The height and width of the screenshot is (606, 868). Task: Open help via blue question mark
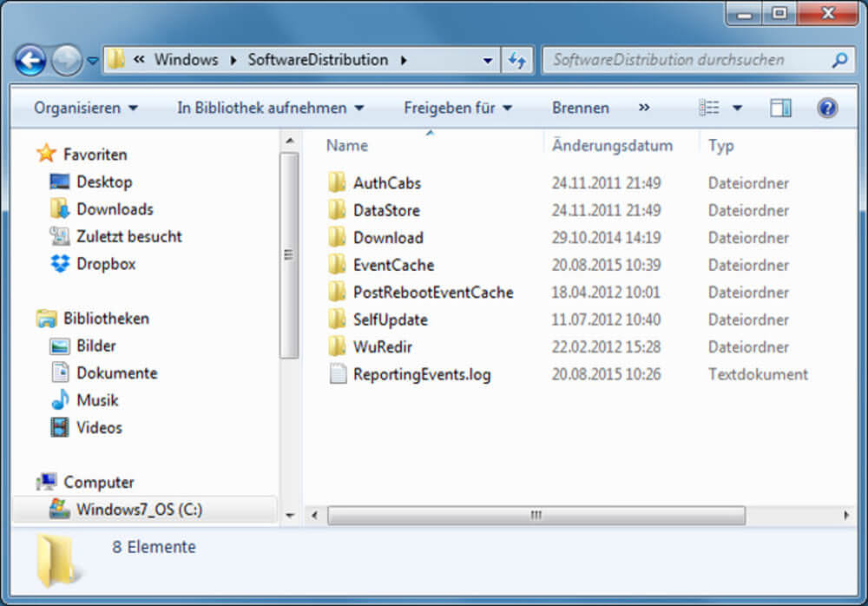pos(827,108)
